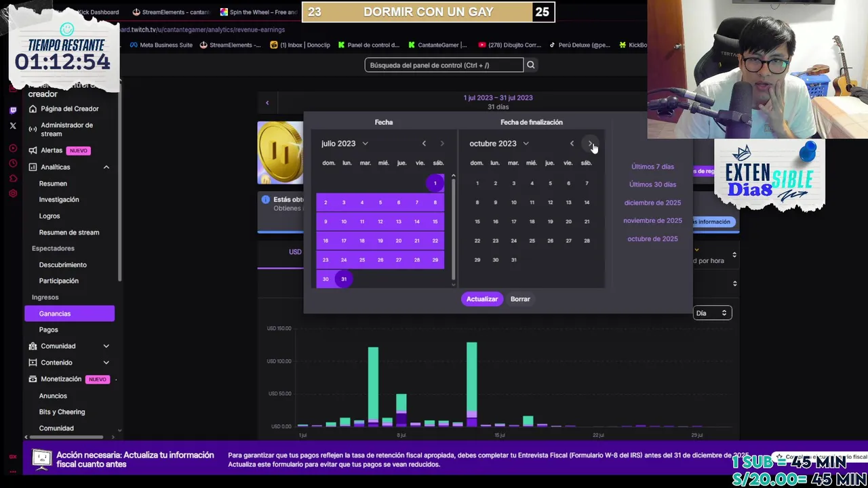Click the browser address bar URL
This screenshot has width=868, height=488.
point(203,30)
